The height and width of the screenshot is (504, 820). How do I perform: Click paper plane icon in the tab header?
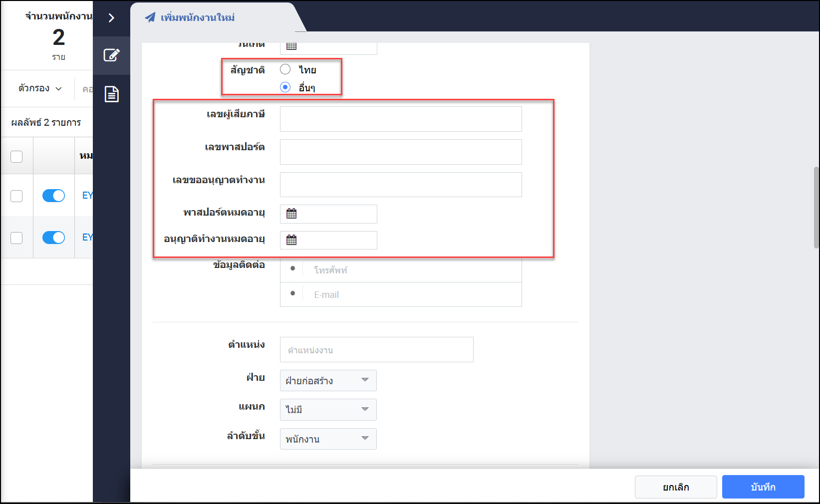tap(150, 17)
